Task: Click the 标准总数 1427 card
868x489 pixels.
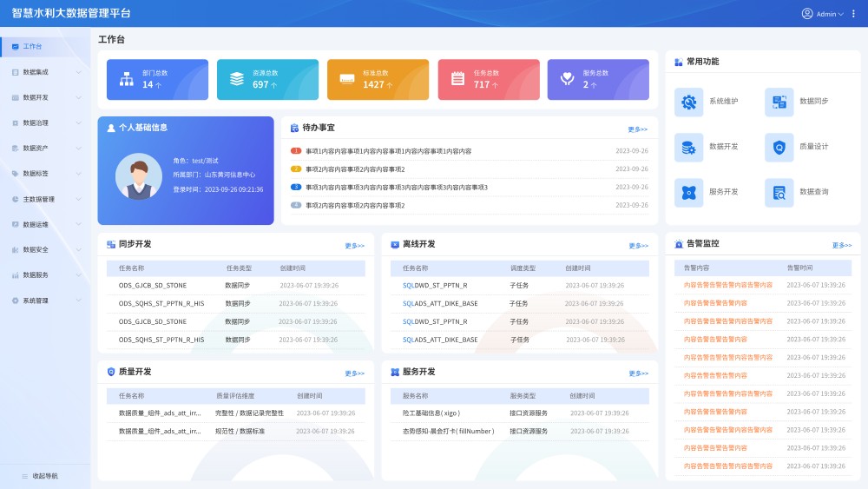Action: [x=378, y=80]
